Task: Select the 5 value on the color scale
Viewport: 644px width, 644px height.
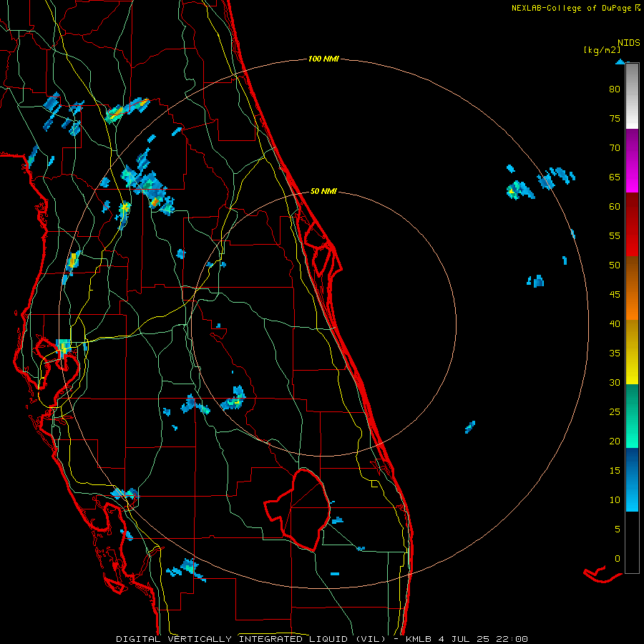Action: tap(618, 530)
